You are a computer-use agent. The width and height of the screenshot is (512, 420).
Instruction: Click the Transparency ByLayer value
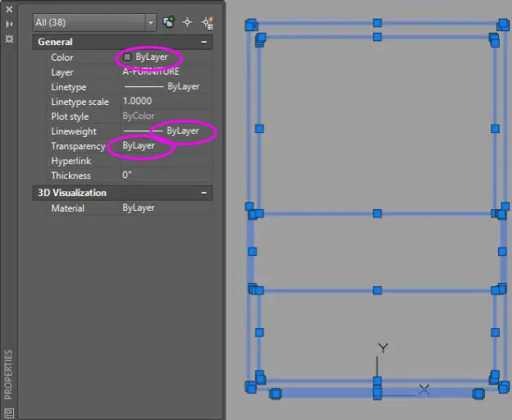click(139, 146)
